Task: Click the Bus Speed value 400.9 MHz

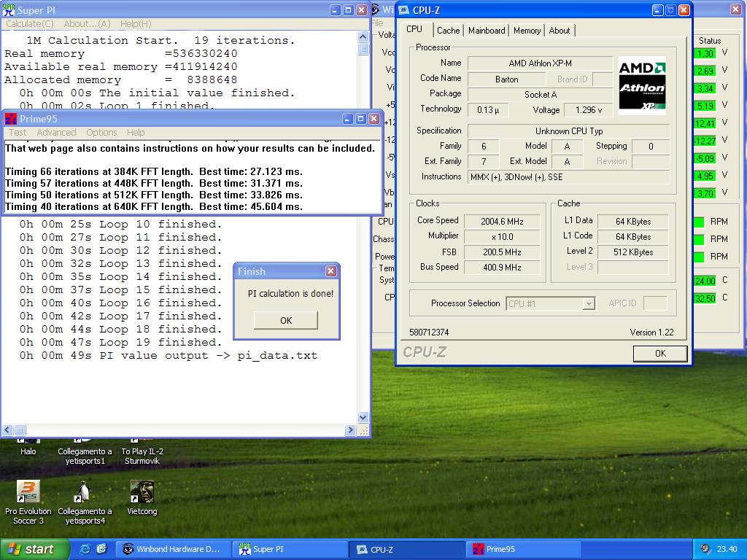Action: coord(502,267)
